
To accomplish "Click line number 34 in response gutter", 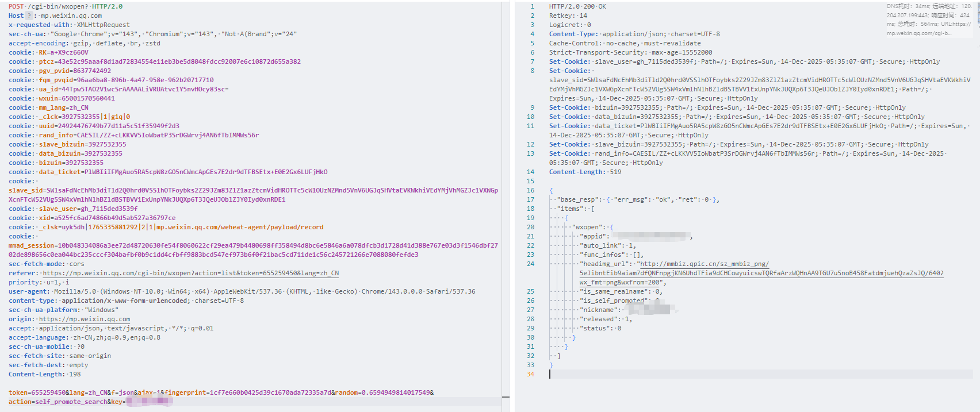I will click(530, 374).
